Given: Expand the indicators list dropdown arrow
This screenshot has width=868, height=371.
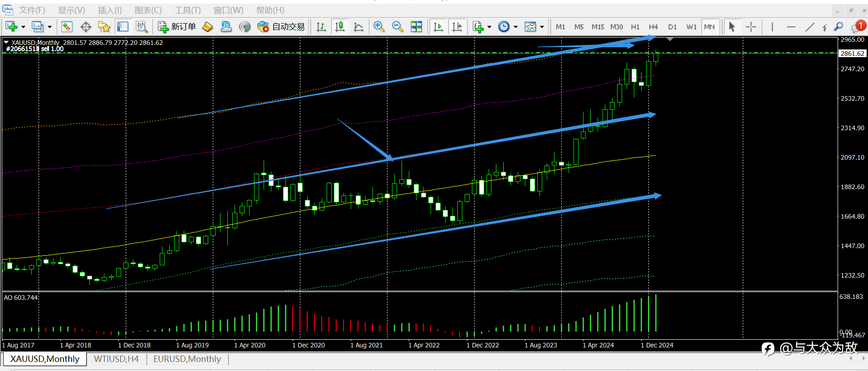Looking at the screenshot, I should pos(489,27).
